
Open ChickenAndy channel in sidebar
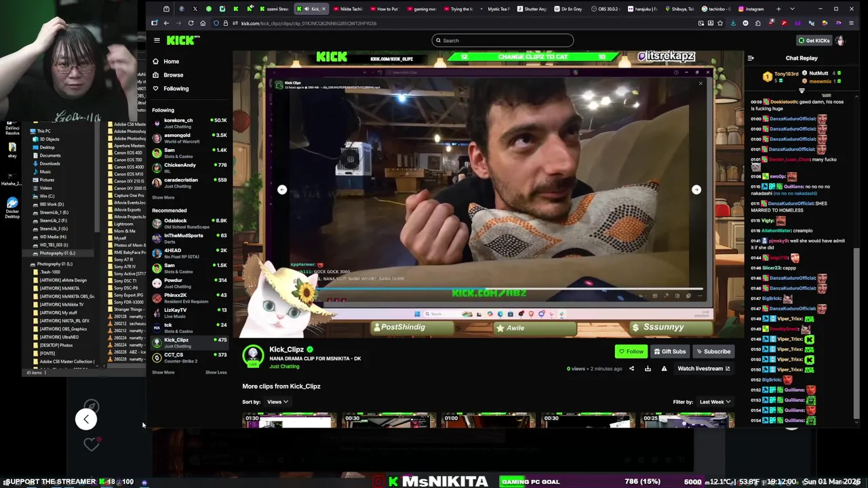[x=189, y=167]
